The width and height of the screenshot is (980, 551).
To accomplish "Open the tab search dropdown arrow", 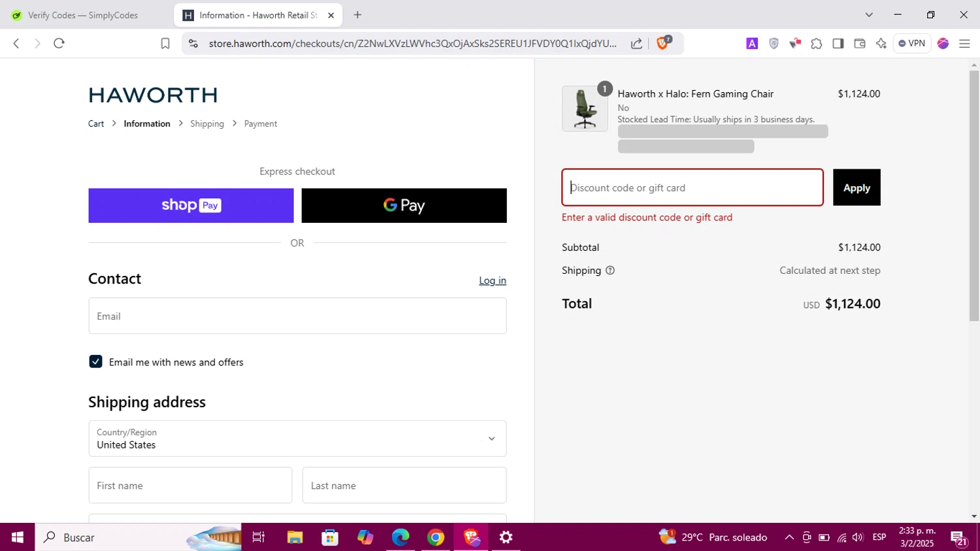I will [869, 15].
